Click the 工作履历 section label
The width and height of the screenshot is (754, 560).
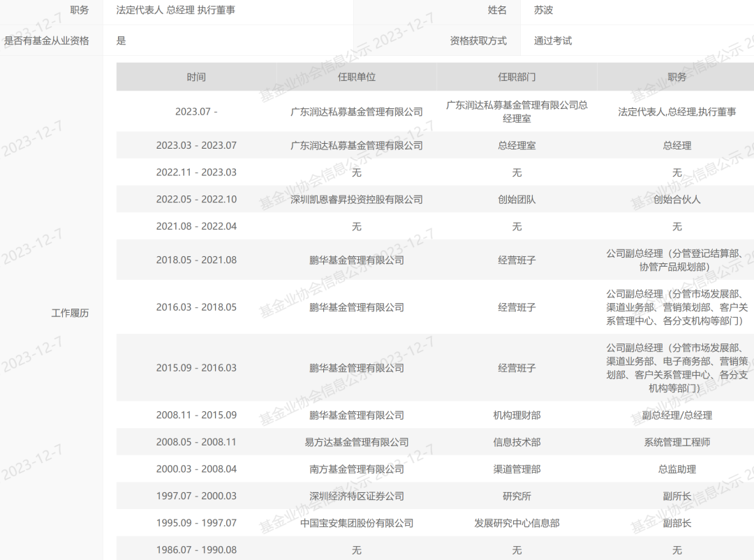(x=71, y=314)
